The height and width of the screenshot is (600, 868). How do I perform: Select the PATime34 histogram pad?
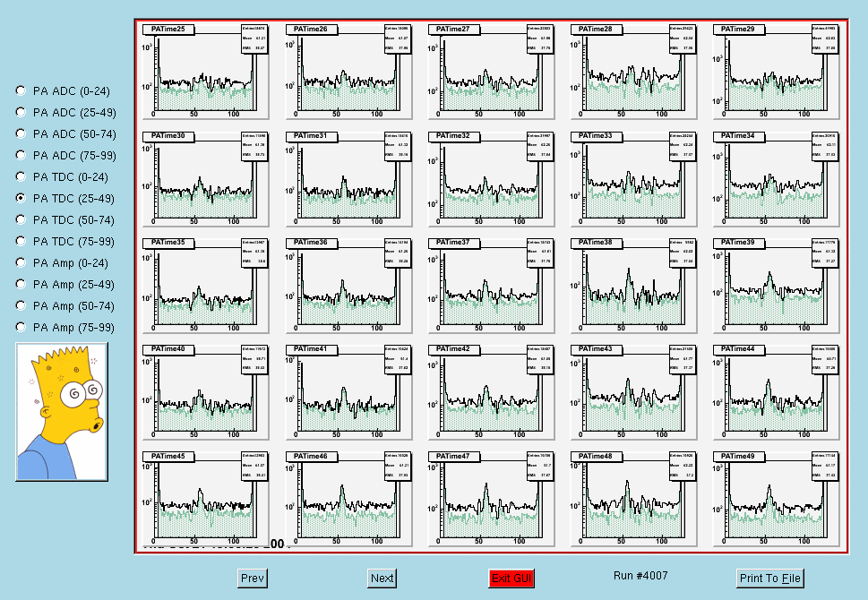point(776,179)
